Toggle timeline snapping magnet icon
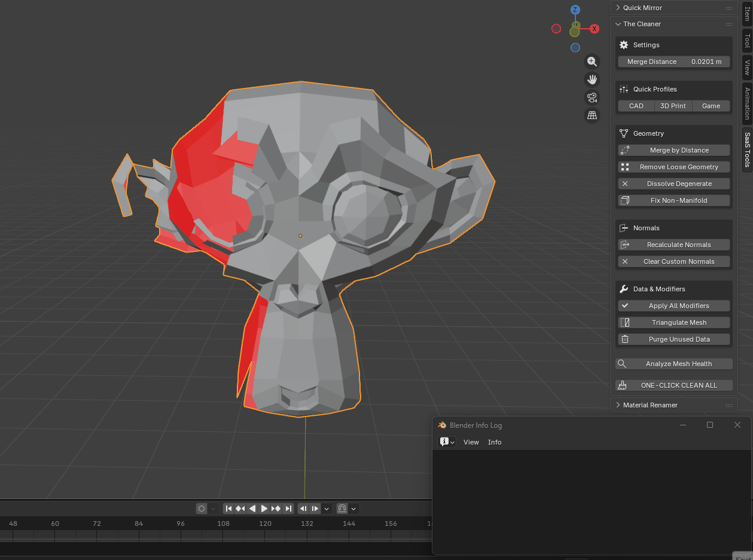Viewport: 753px width, 560px height. (x=342, y=509)
